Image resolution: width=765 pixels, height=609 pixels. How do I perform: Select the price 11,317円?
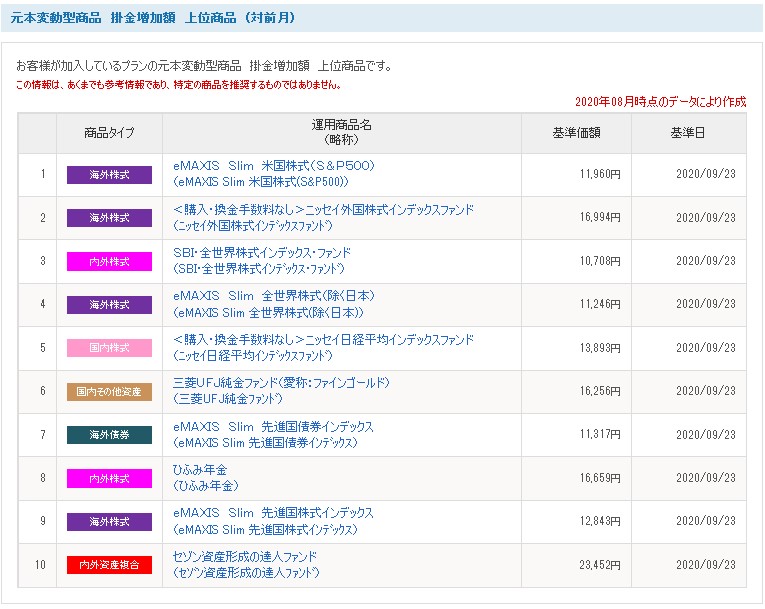600,434
